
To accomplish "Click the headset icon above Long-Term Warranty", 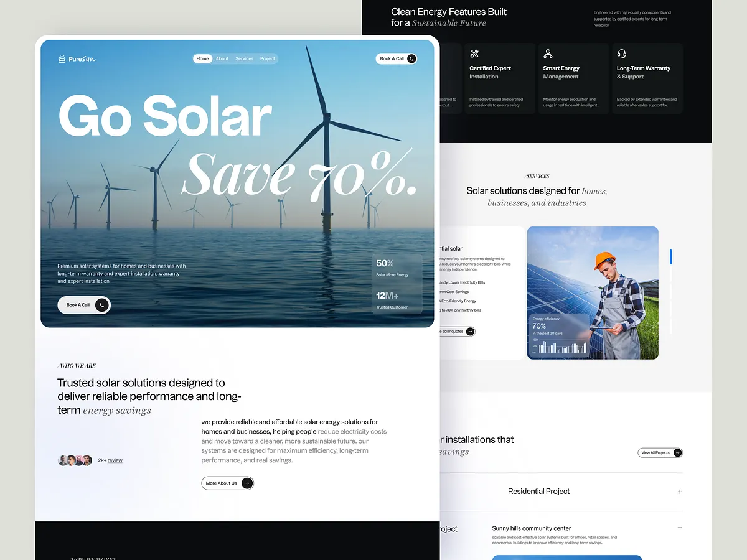I will (x=621, y=54).
